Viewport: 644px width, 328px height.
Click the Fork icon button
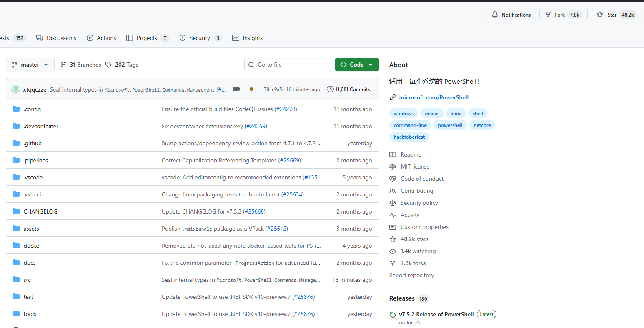click(x=548, y=15)
